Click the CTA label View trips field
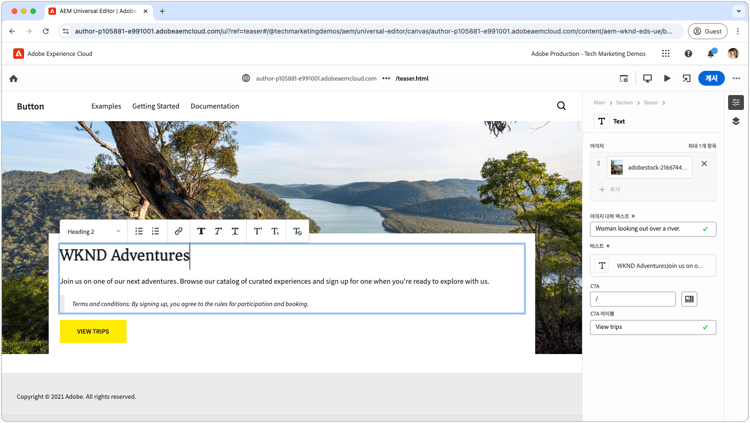Image resolution: width=750 pixels, height=423 pixels. click(x=653, y=327)
